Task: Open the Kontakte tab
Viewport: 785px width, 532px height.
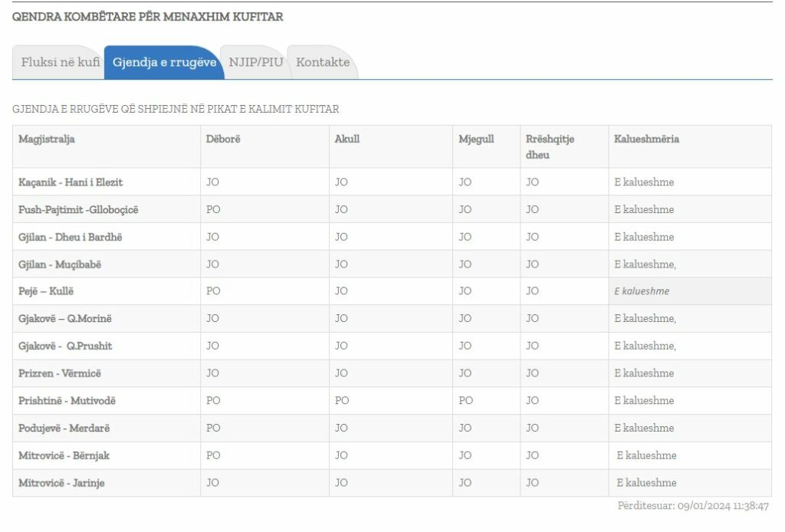Action: click(x=323, y=62)
